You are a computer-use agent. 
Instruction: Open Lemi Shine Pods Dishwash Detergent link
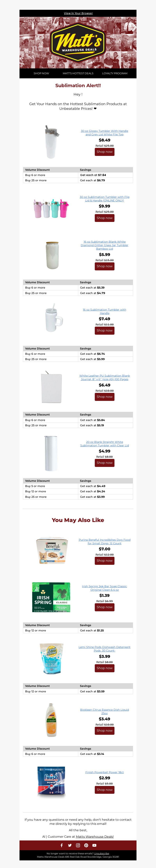click(x=105, y=649)
